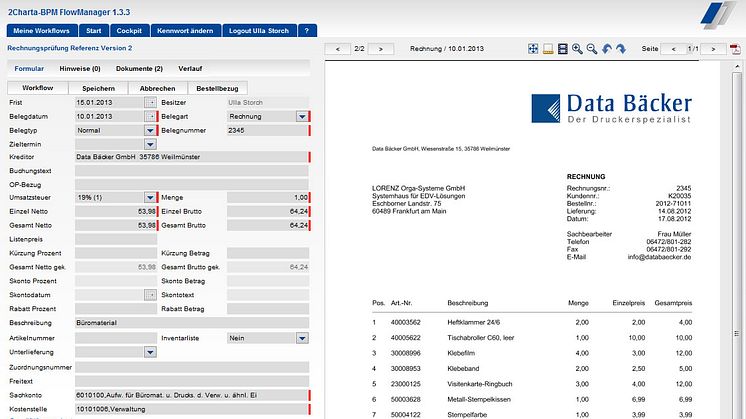The height and width of the screenshot is (419, 746).
Task: Open the Skontodatum date picker
Action: pyautogui.click(x=150, y=295)
